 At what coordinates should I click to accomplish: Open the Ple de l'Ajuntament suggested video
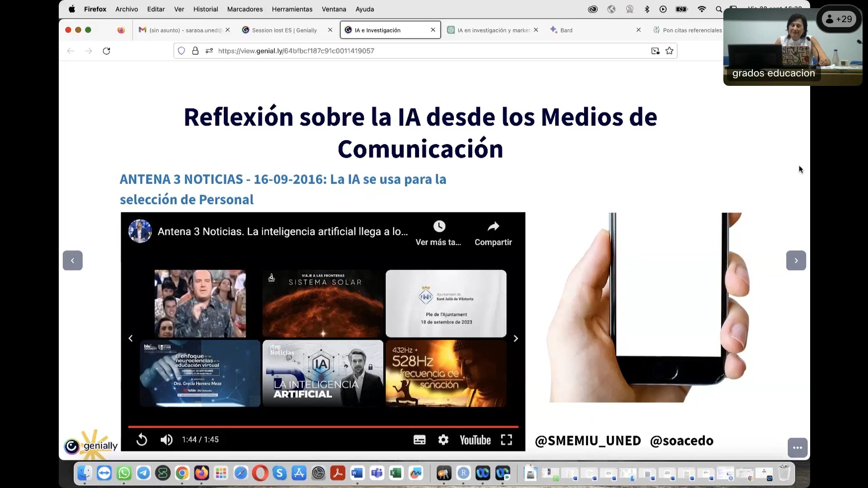coord(446,304)
